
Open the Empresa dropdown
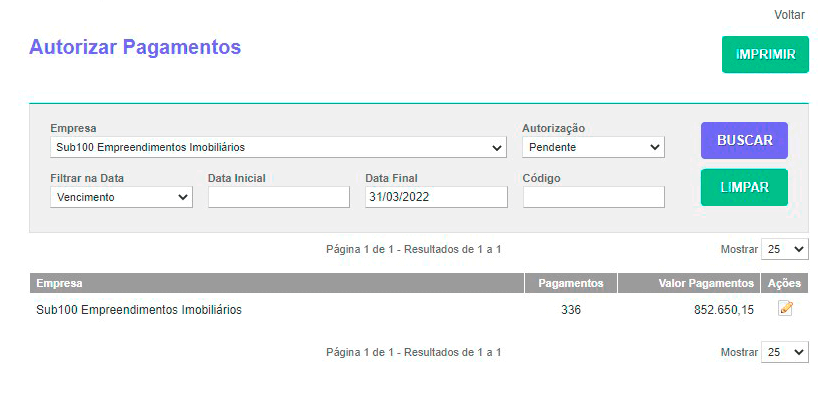point(278,147)
